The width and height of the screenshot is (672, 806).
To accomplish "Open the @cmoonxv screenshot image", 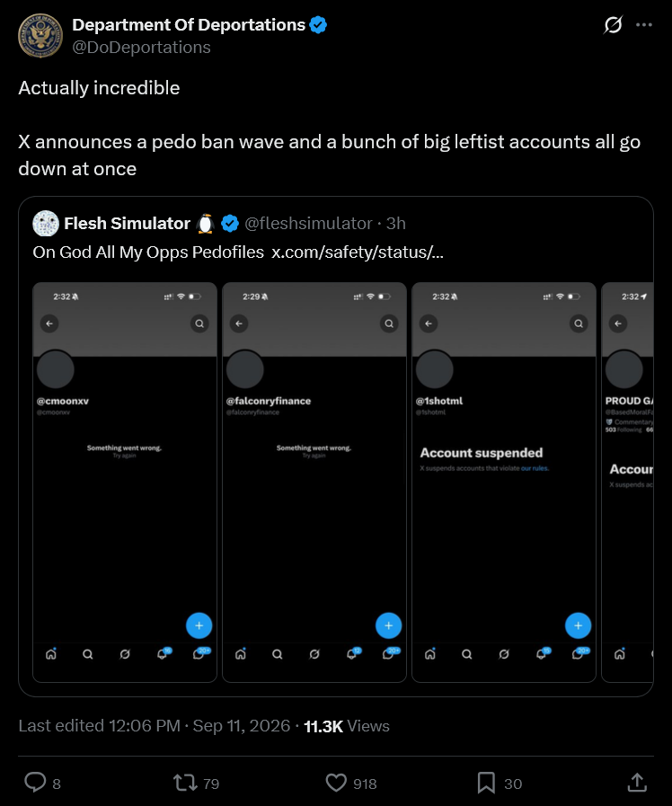I will 125,483.
